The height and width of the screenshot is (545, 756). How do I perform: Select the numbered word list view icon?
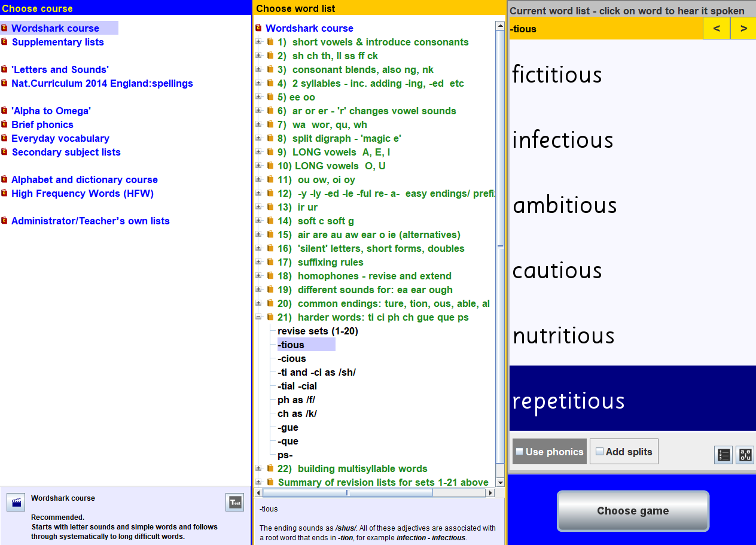point(723,455)
